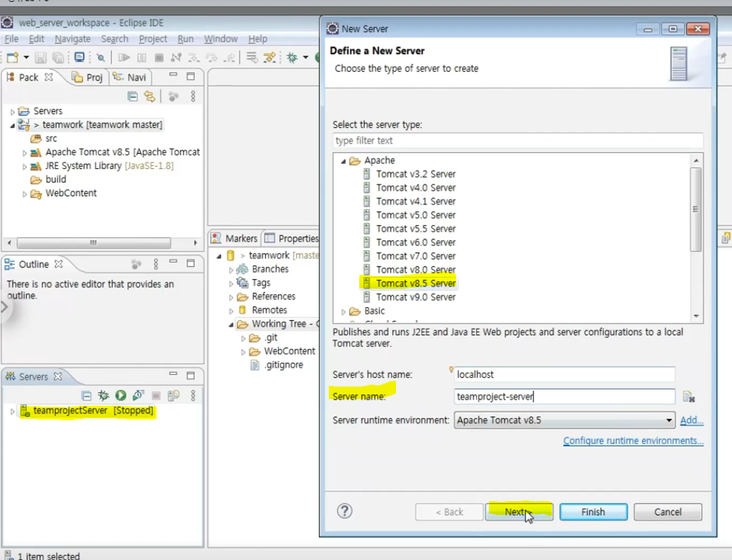
Task: Click the Step Return toolbar icon
Action: pyautogui.click(x=229, y=58)
